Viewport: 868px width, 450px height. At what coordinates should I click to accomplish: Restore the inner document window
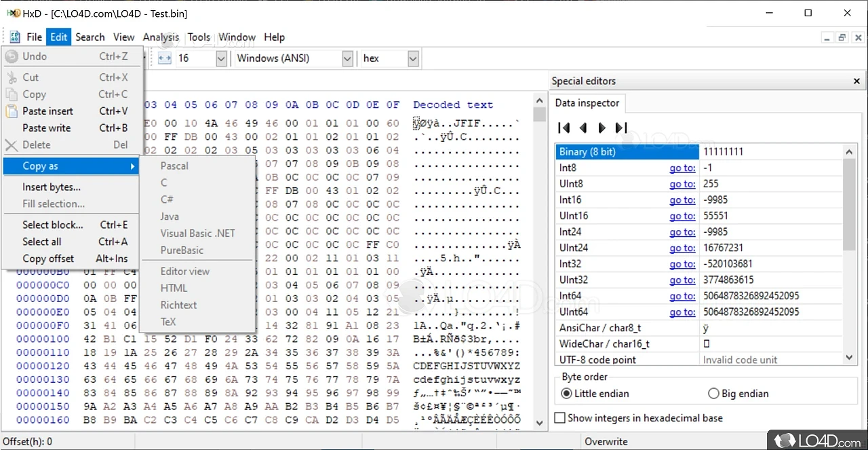[x=842, y=38]
